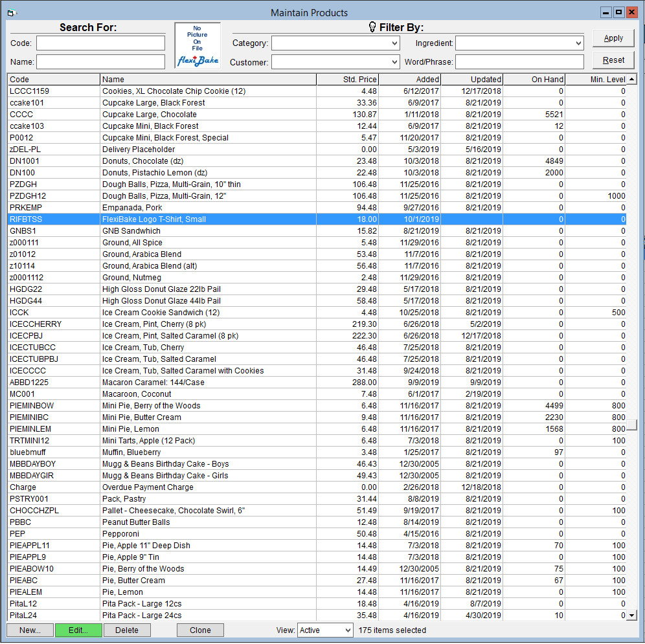Image resolution: width=645 pixels, height=644 pixels.
Task: Select row Cupcake Large, Chocolate
Action: click(317, 115)
